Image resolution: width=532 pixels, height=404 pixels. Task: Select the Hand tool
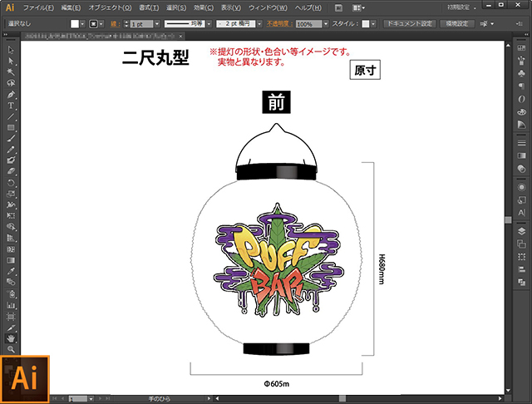(11, 338)
